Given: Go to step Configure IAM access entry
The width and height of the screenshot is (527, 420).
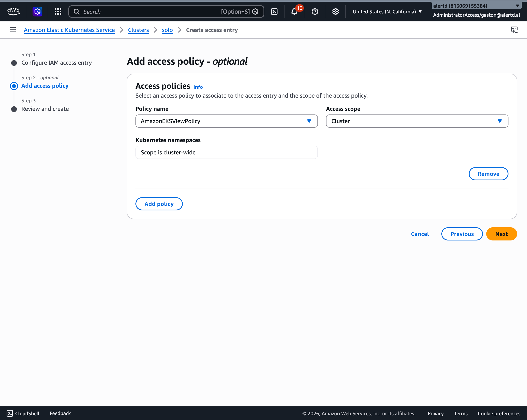Looking at the screenshot, I should pyautogui.click(x=56, y=63).
